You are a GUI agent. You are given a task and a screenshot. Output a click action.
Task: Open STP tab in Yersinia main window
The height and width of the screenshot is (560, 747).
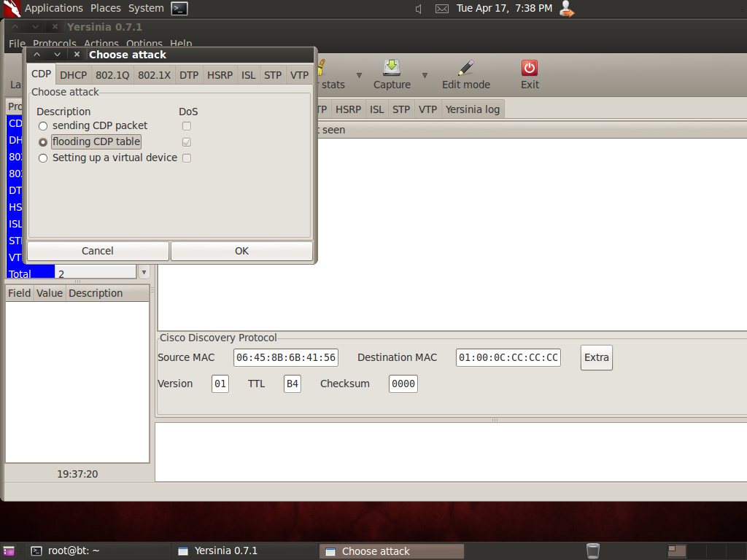[401, 109]
